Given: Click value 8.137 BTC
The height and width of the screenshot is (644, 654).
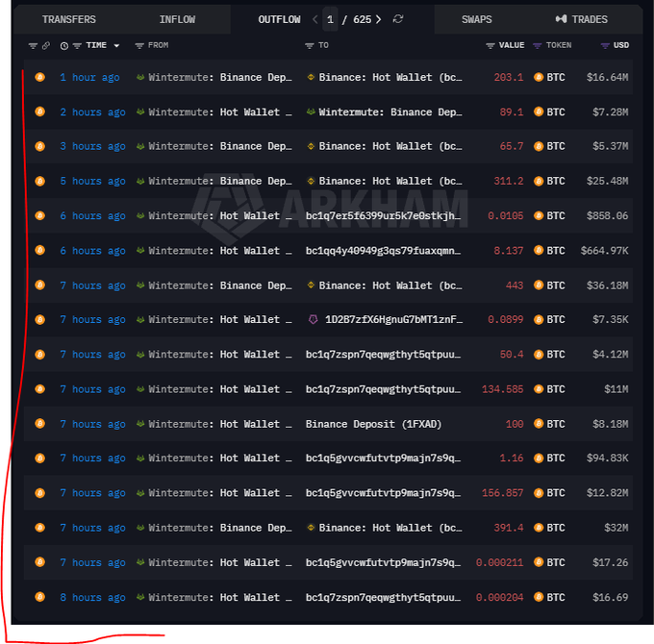Looking at the screenshot, I should pyautogui.click(x=509, y=251).
